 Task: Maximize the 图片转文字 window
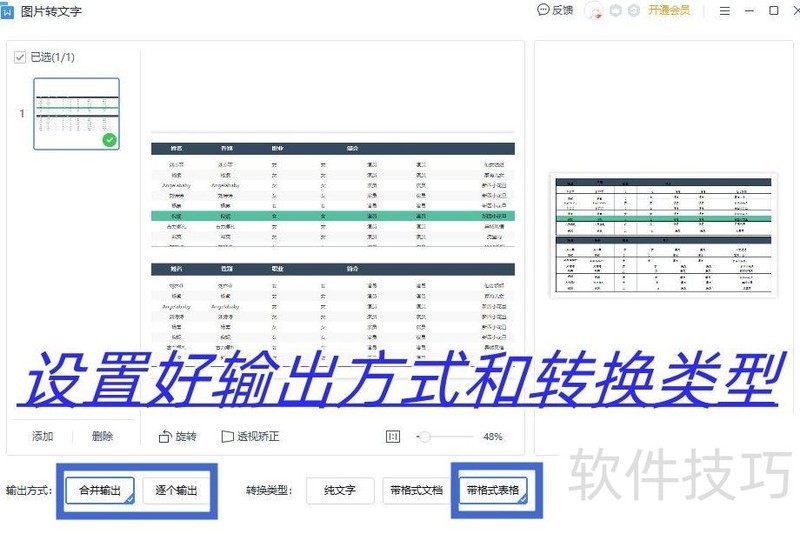[x=773, y=11]
